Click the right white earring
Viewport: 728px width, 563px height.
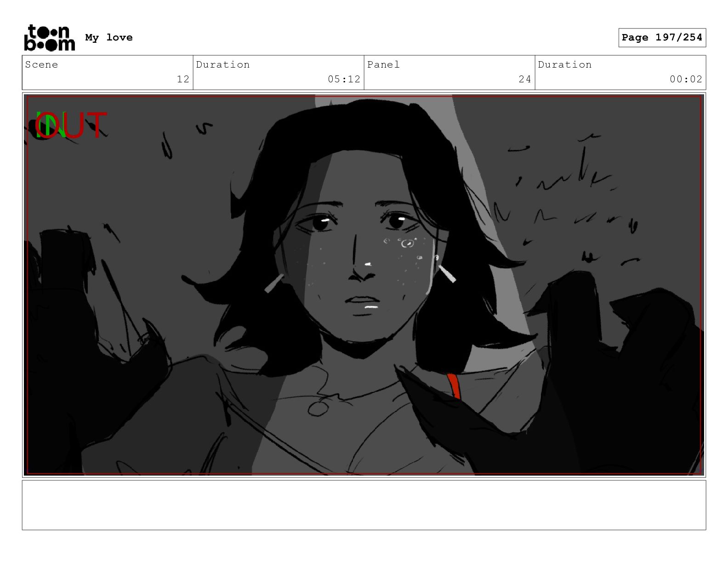[x=447, y=274]
